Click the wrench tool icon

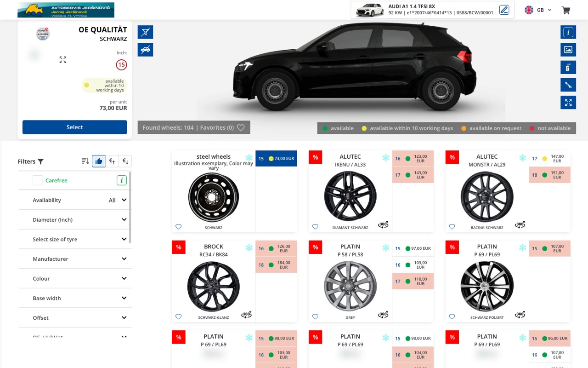coord(568,85)
